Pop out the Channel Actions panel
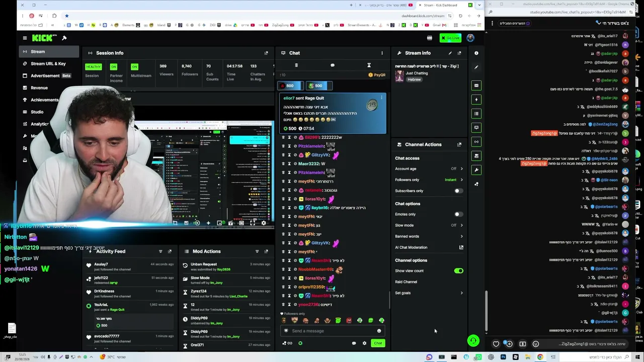 (459, 144)
